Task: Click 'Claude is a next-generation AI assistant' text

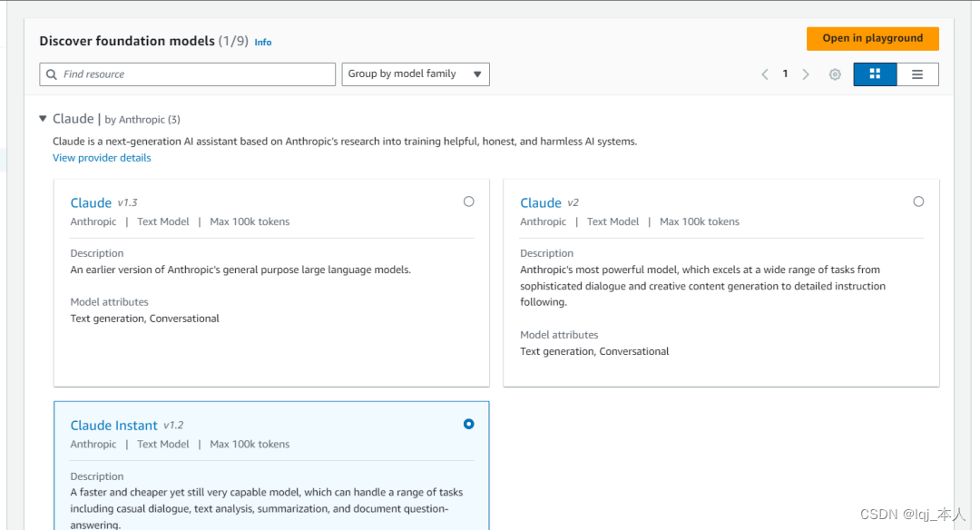Action: coord(345,142)
